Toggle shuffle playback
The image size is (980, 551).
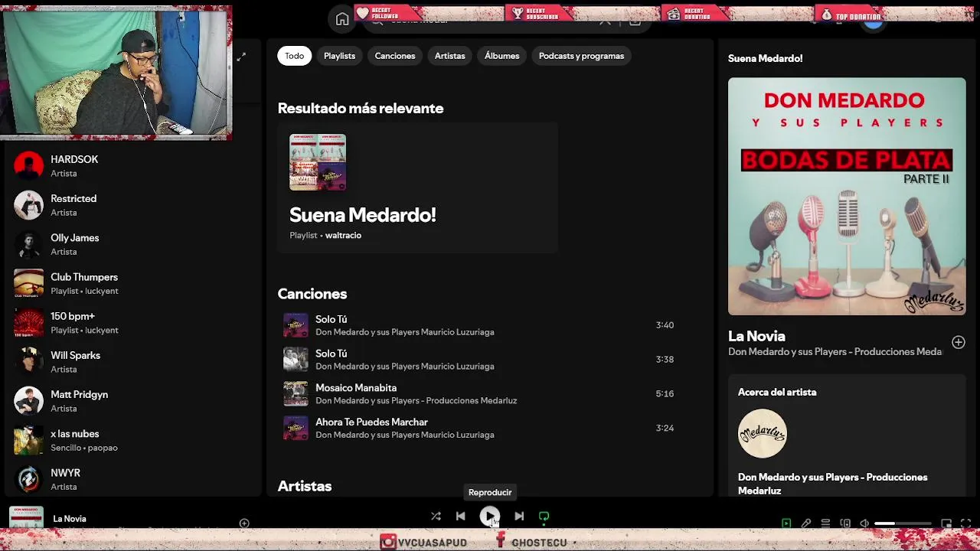(436, 517)
